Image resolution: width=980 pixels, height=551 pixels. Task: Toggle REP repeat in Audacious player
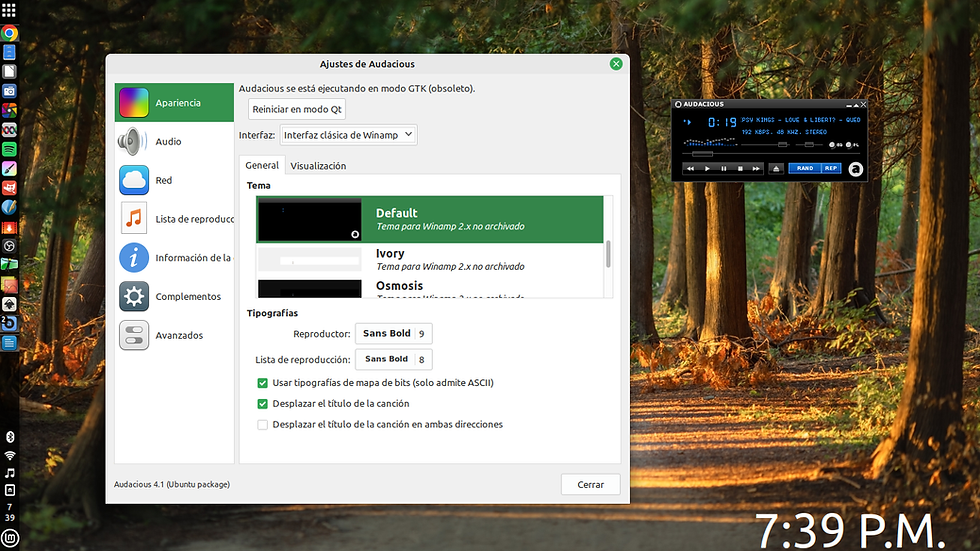pyautogui.click(x=831, y=168)
